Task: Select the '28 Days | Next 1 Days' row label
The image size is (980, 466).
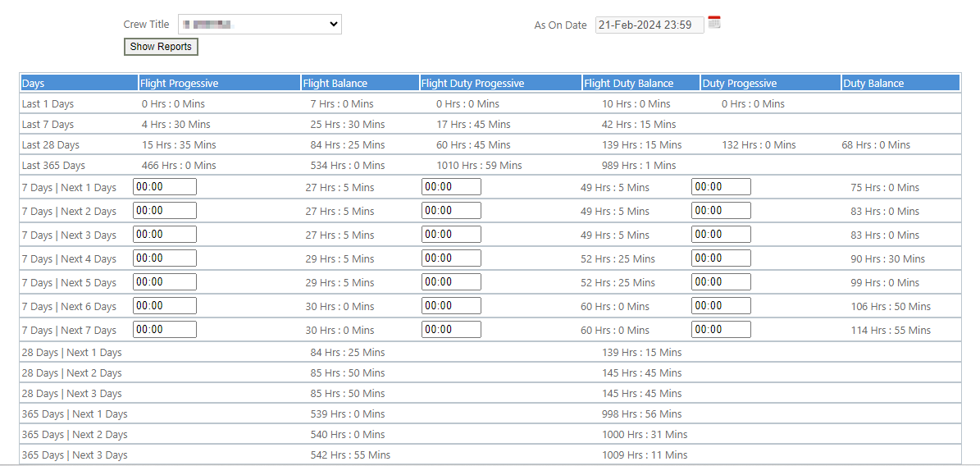Action: tap(72, 353)
